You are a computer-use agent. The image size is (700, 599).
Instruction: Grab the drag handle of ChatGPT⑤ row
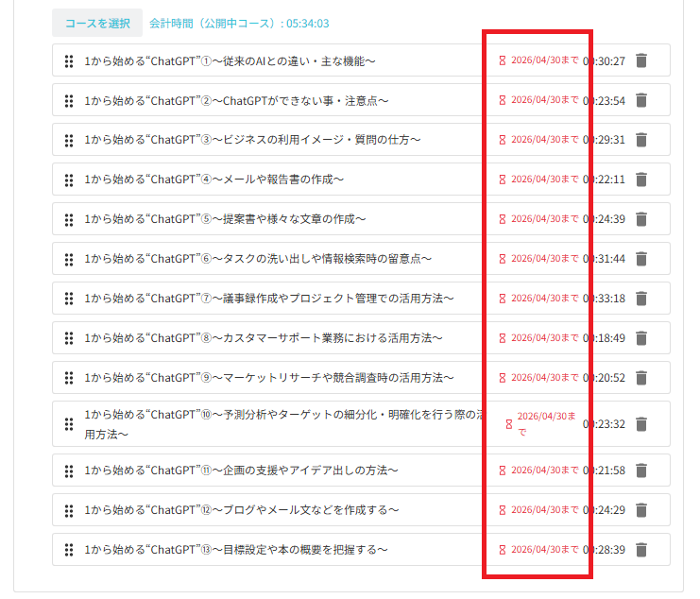69,219
